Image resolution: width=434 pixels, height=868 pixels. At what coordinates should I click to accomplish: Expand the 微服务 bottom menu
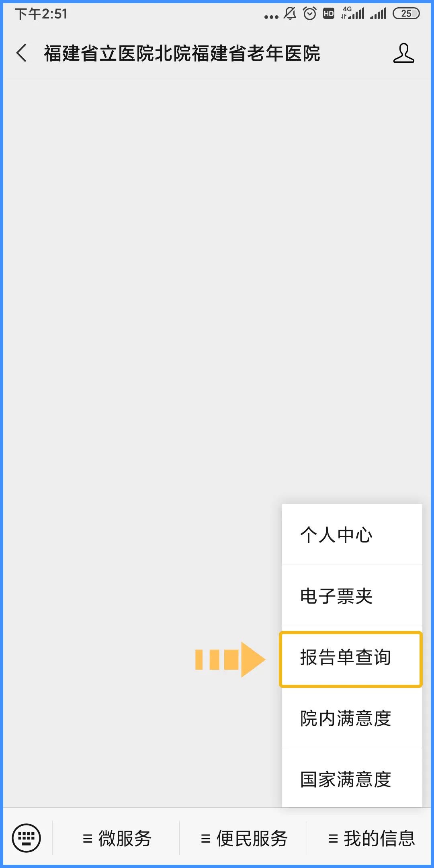pyautogui.click(x=117, y=838)
